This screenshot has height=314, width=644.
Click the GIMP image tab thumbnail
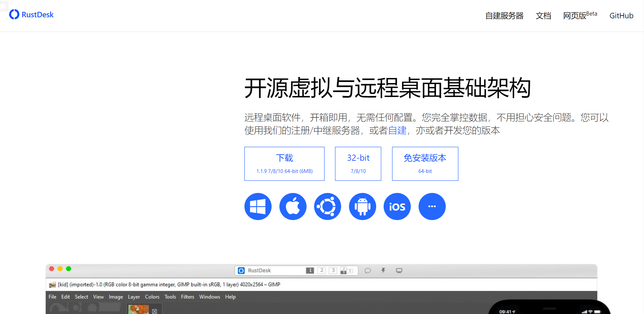139,310
